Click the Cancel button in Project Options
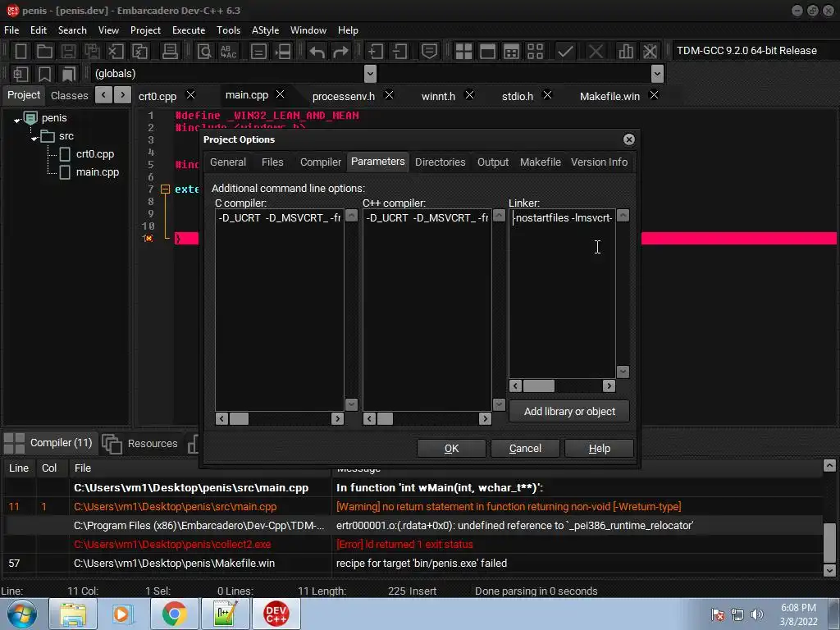 tap(525, 449)
